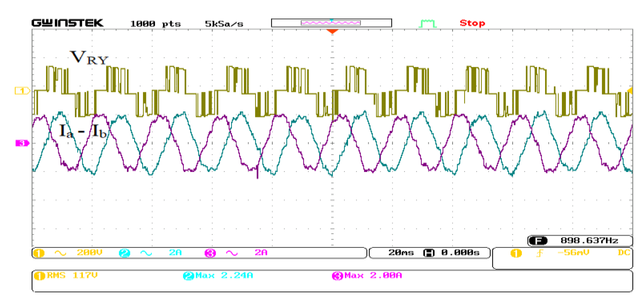Click the channel 1 200V scale
Image resolution: width=644 pixels, height=305 pixels.
click(x=89, y=253)
